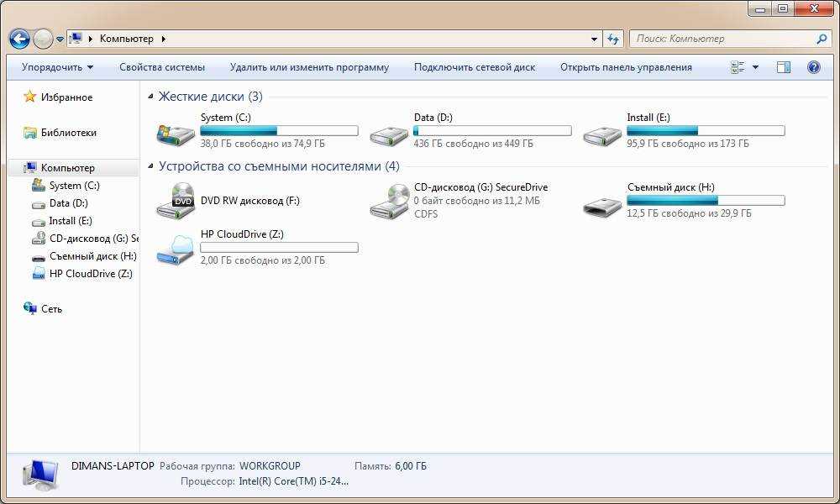Click the greyed Forward navigation arrow
Screen dimensions: 840x504
43,39
